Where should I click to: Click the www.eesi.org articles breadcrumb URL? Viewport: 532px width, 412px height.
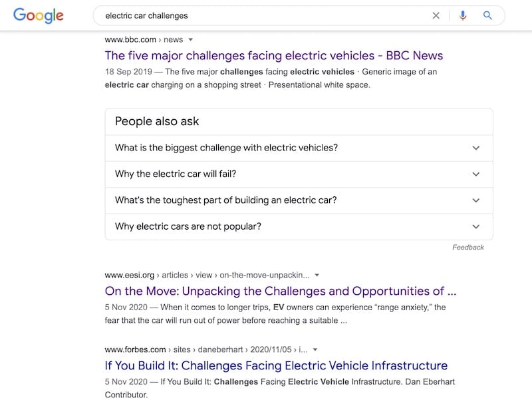206,275
